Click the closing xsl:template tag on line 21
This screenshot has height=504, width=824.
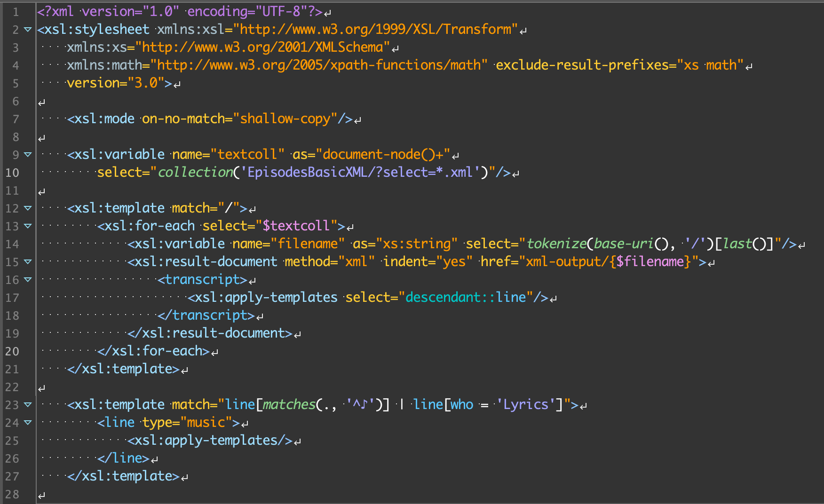coord(123,369)
